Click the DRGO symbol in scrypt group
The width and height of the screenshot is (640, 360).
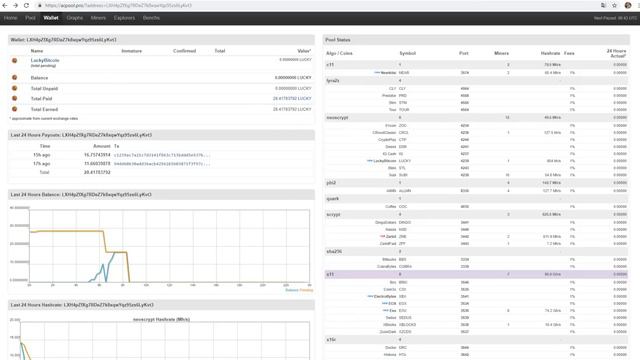pos(405,222)
